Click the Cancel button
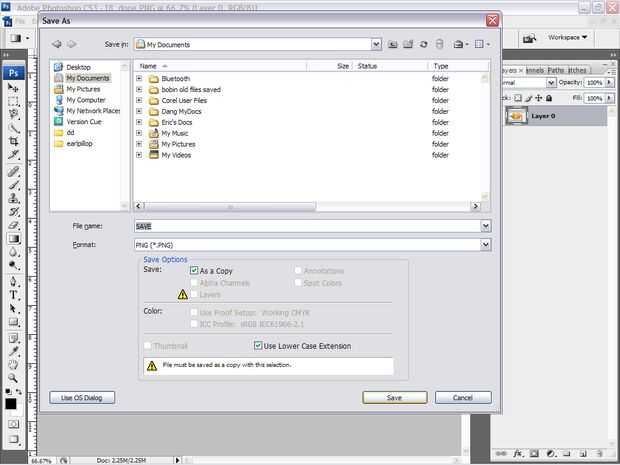Image resolution: width=620 pixels, height=465 pixels. click(x=463, y=397)
